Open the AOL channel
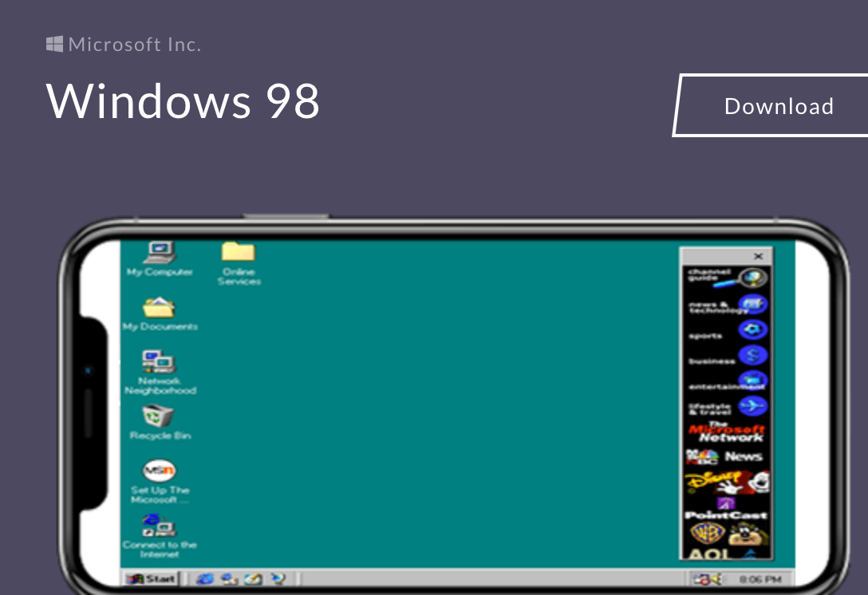The width and height of the screenshot is (868, 595). 723,554
